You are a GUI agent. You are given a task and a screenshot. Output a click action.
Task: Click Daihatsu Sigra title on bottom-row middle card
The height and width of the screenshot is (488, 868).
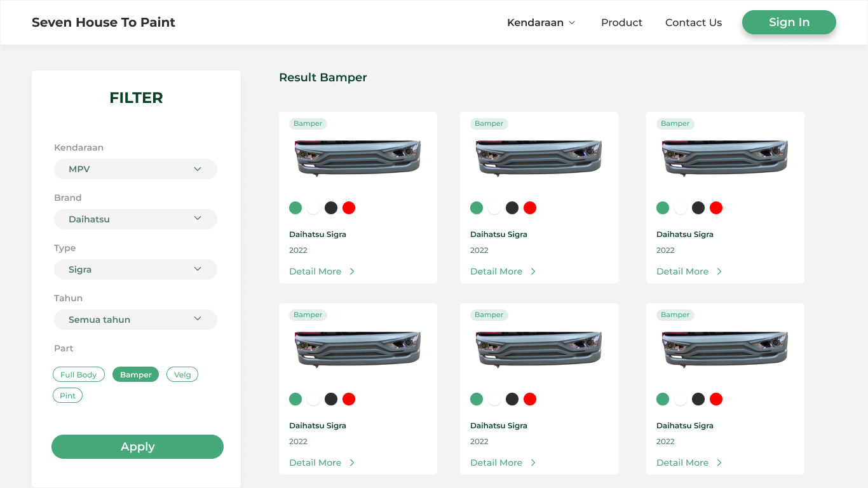(499, 426)
